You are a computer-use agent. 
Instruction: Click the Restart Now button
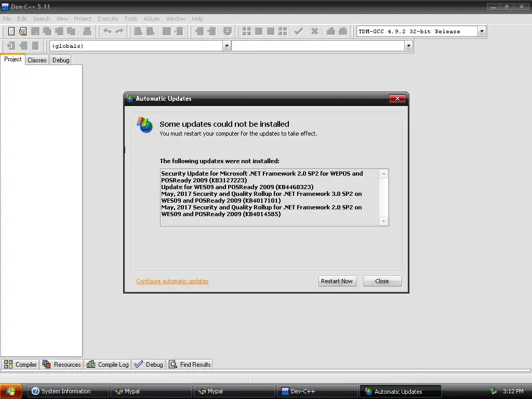pos(337,281)
